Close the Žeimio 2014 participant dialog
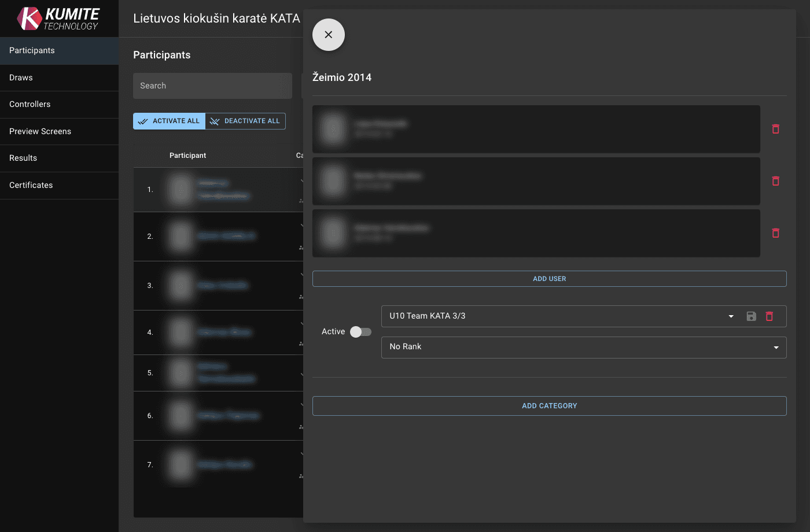 click(328, 35)
